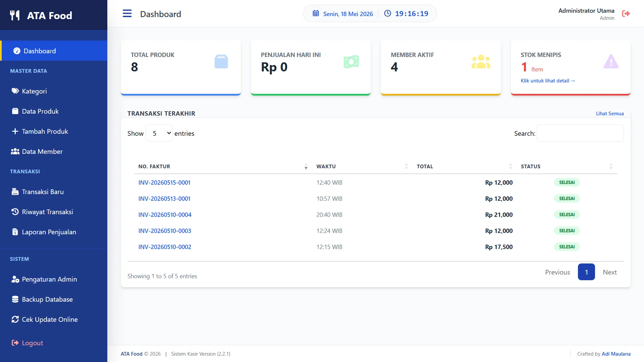Open Dashboard in the sidebar
Viewport: 644px width, 362px height.
54,51
